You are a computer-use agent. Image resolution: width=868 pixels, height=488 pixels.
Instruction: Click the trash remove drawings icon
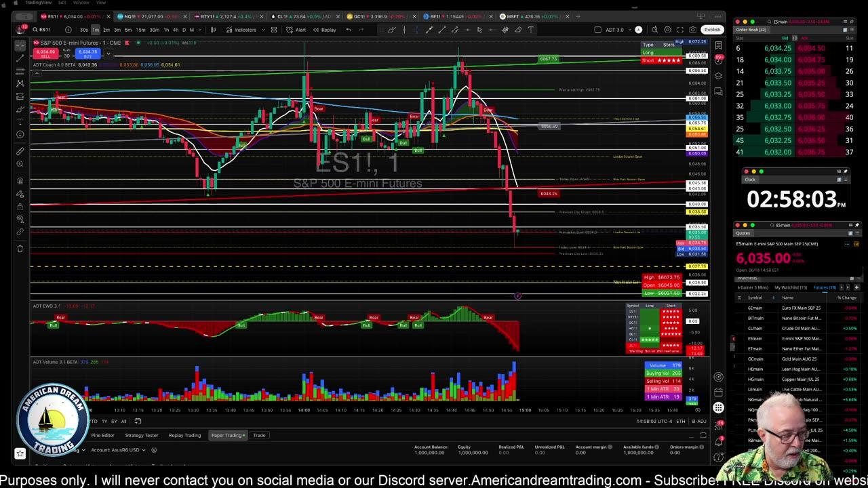pyautogui.click(x=20, y=249)
